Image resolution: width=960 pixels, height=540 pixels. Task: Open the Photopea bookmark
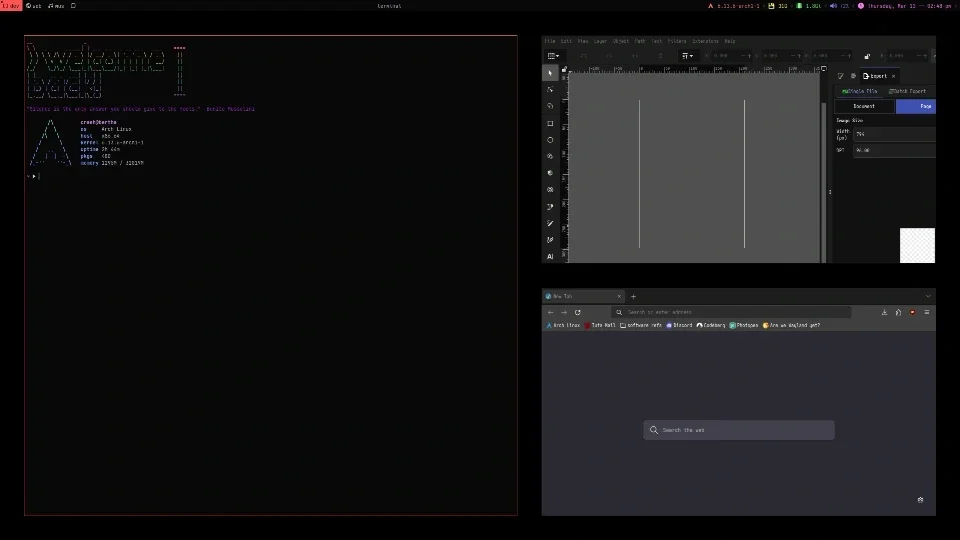[x=744, y=325]
